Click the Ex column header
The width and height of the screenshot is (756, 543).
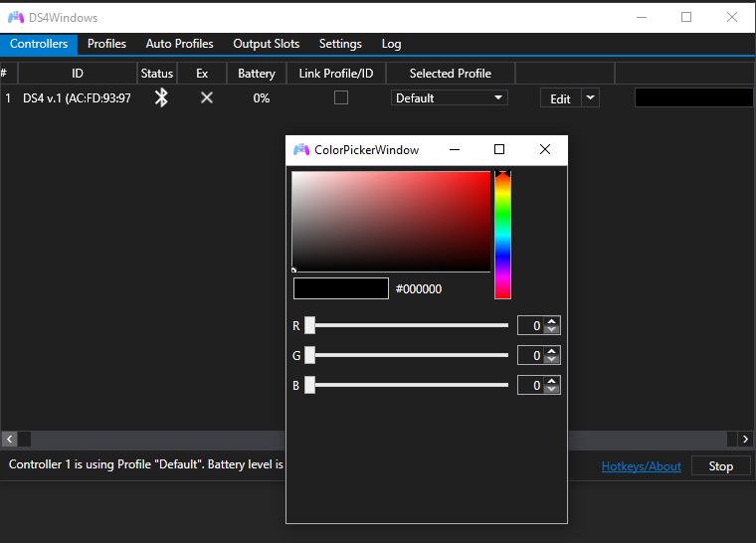click(x=202, y=74)
